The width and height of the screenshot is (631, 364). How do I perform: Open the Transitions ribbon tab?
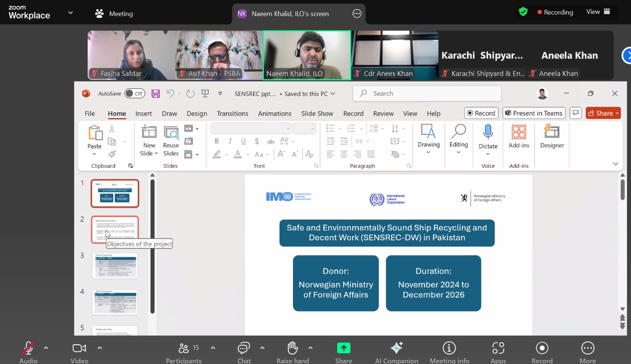[233, 113]
